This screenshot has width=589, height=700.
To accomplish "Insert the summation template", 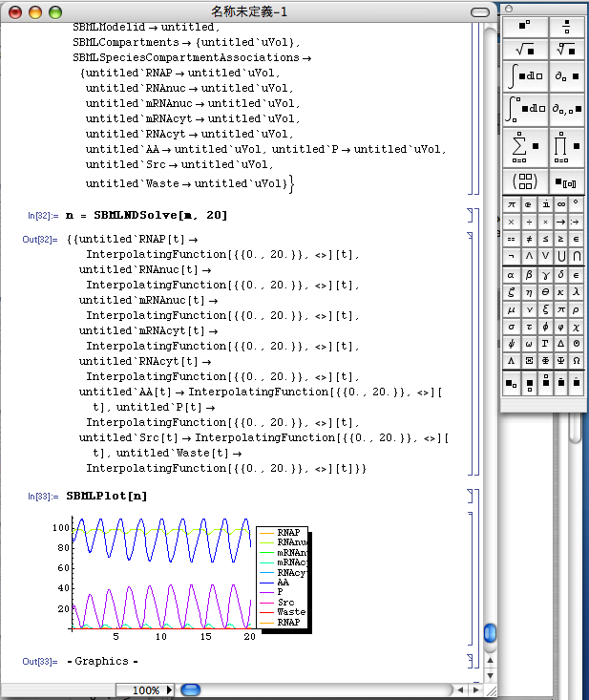I will click(x=525, y=146).
